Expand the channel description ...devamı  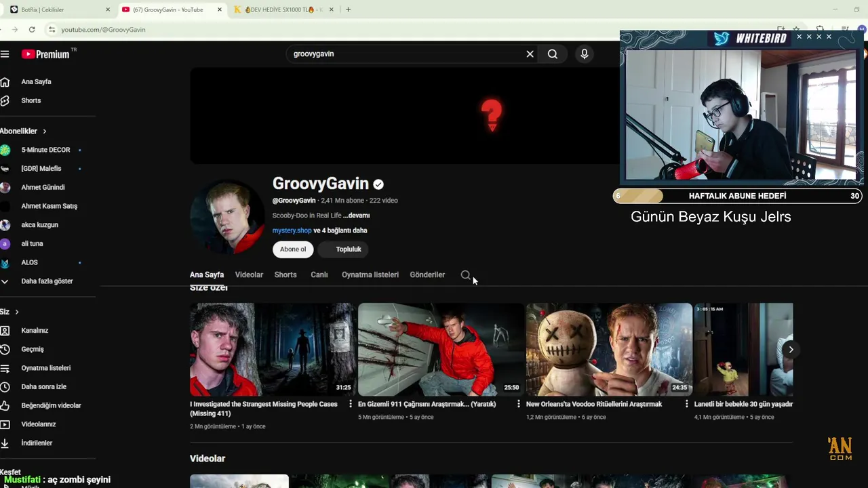pyautogui.click(x=356, y=216)
